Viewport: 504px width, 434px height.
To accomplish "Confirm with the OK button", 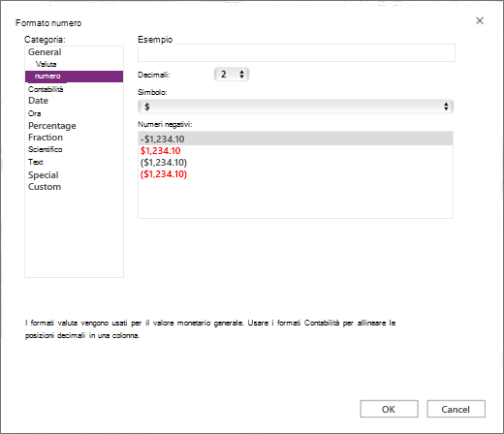I will coord(389,409).
